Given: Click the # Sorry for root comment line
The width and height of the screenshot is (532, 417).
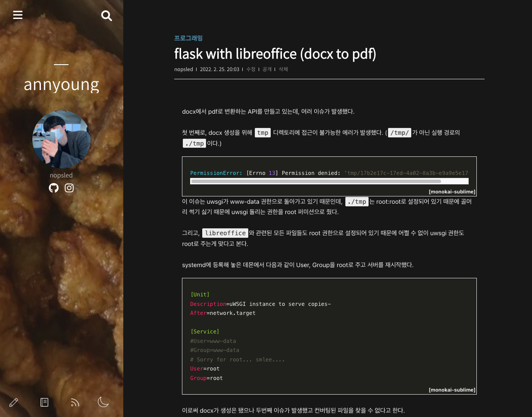Looking at the screenshot, I should [x=238, y=360].
